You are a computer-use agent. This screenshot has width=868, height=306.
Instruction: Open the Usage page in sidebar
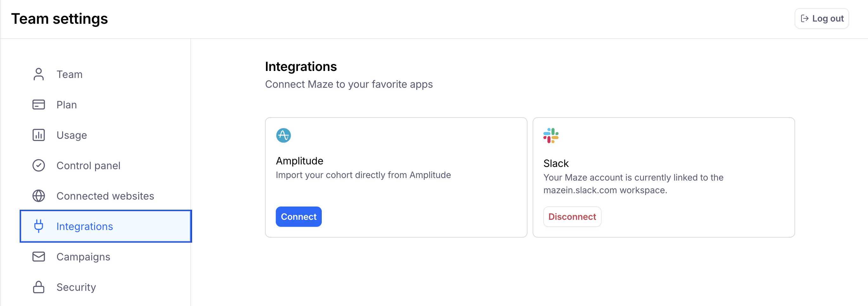pyautogui.click(x=72, y=135)
